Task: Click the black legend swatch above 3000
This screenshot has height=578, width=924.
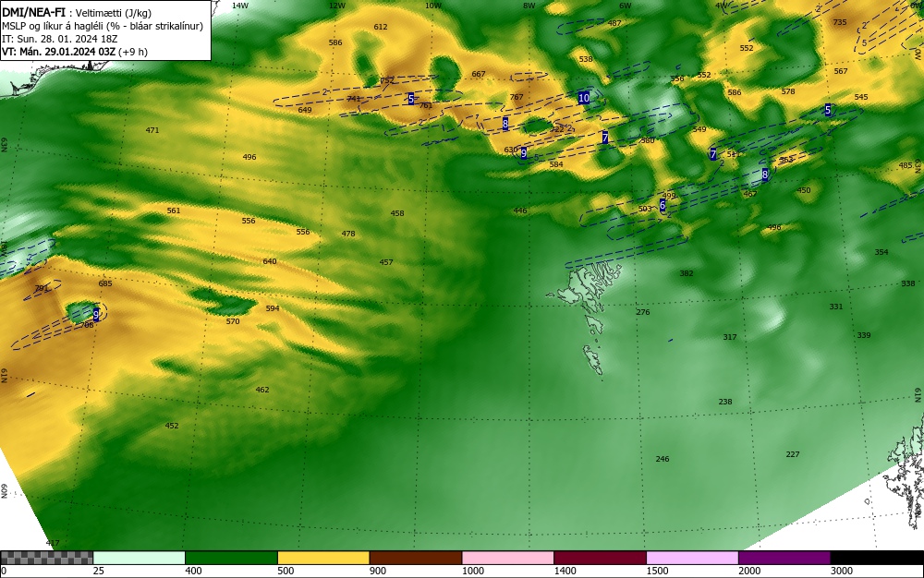Action: (x=877, y=558)
